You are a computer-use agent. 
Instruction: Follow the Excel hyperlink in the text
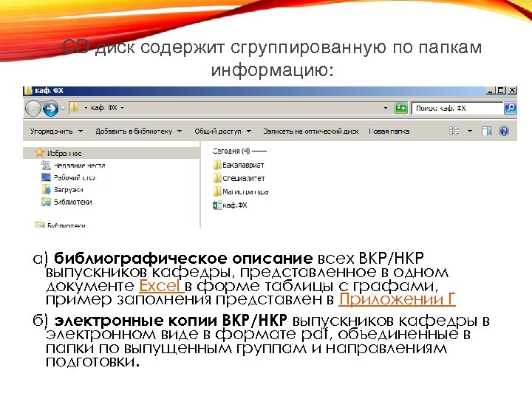161,286
